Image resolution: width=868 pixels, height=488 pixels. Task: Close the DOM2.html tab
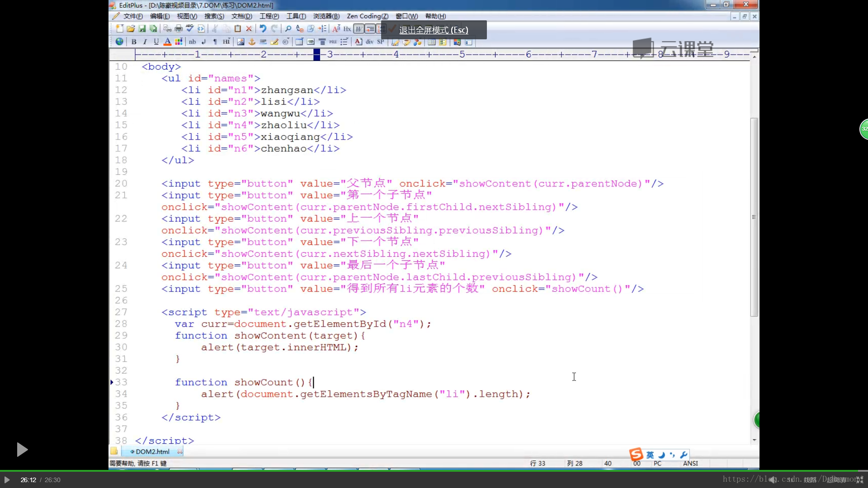click(x=180, y=451)
